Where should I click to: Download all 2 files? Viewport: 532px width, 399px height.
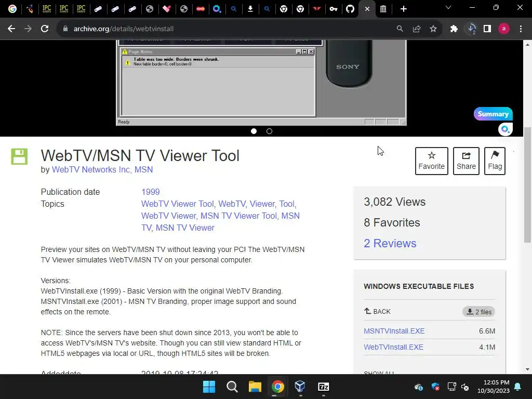[478, 312]
